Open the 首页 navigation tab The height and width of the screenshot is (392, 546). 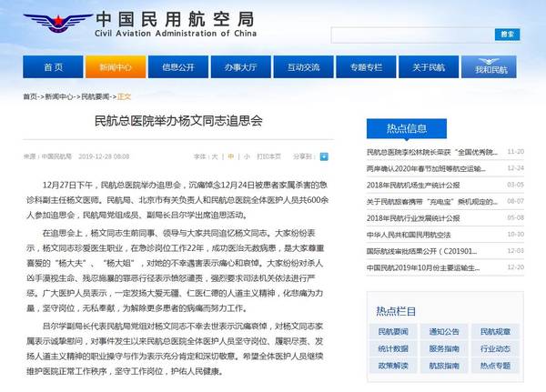click(x=53, y=67)
